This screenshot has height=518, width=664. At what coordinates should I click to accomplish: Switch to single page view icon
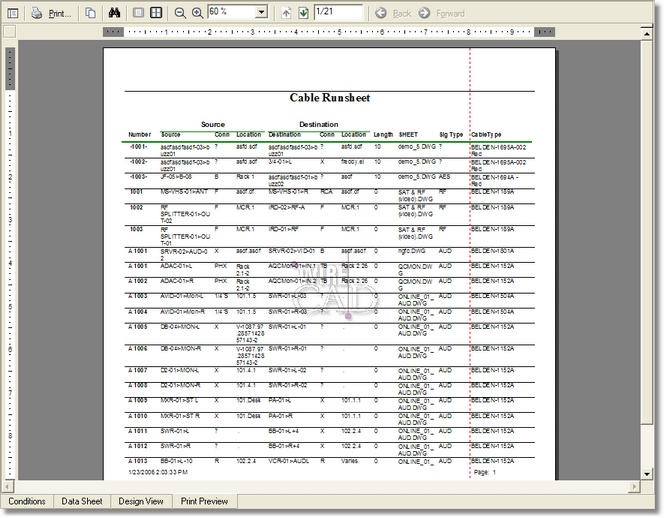(x=138, y=13)
